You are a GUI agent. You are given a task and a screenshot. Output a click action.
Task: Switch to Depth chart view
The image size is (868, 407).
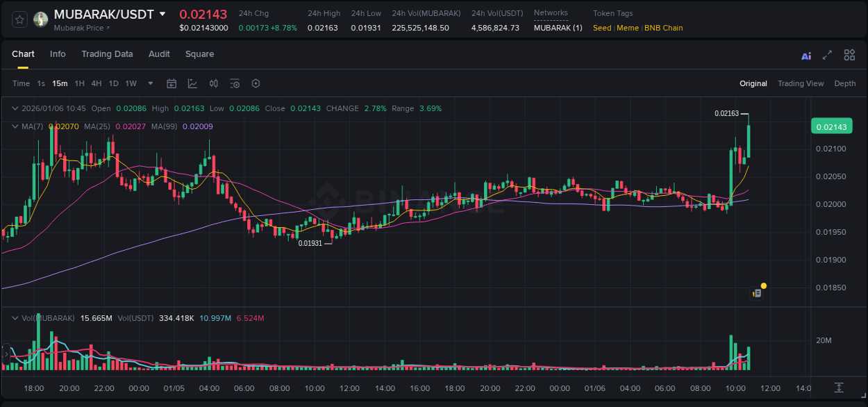845,83
